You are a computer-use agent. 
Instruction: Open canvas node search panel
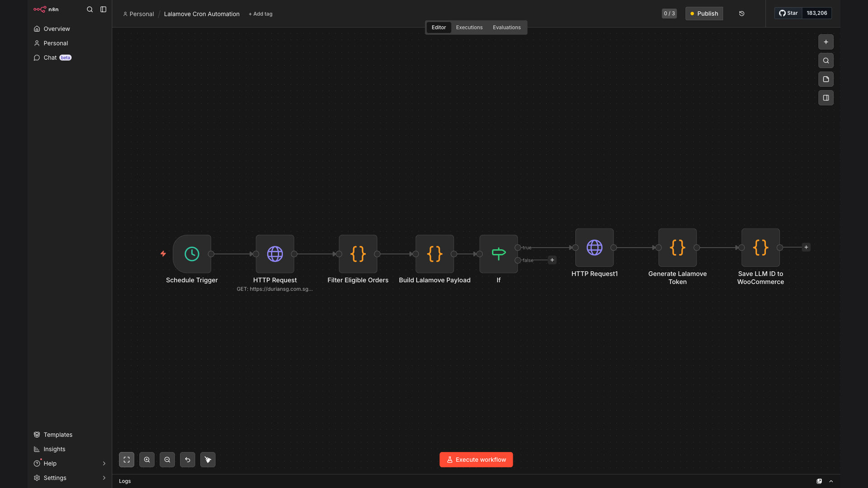coord(826,61)
